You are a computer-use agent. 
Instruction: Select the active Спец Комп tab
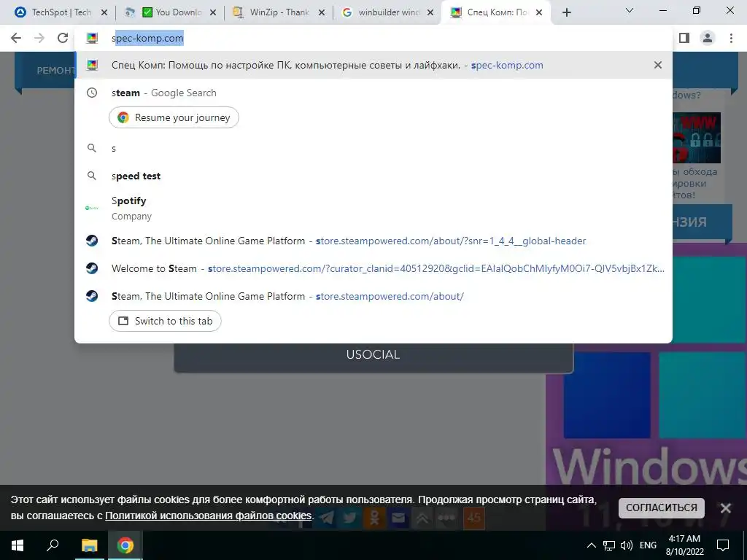pyautogui.click(x=495, y=12)
